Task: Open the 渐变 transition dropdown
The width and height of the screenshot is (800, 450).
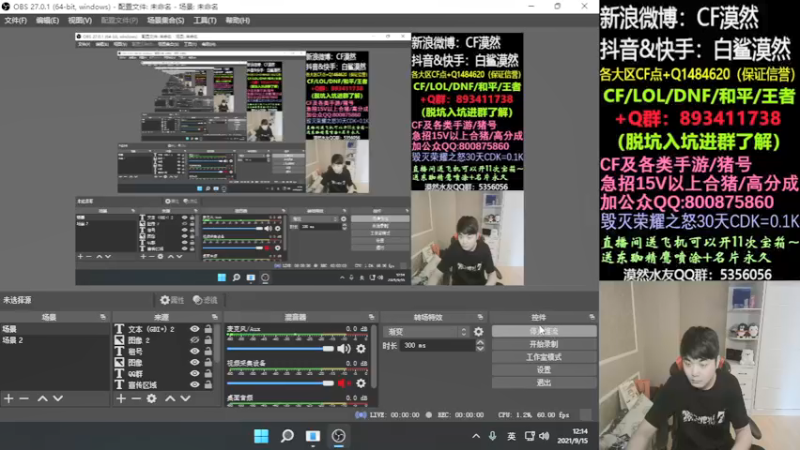Action: (426, 332)
